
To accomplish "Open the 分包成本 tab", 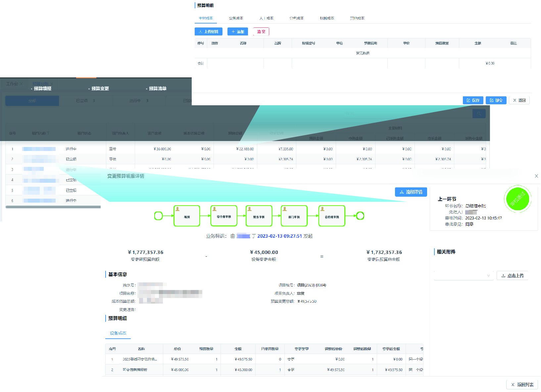I will (x=296, y=18).
